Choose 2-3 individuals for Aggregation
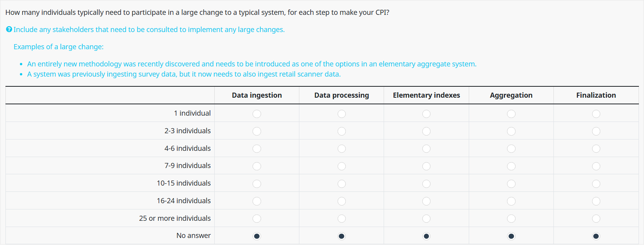 point(511,131)
